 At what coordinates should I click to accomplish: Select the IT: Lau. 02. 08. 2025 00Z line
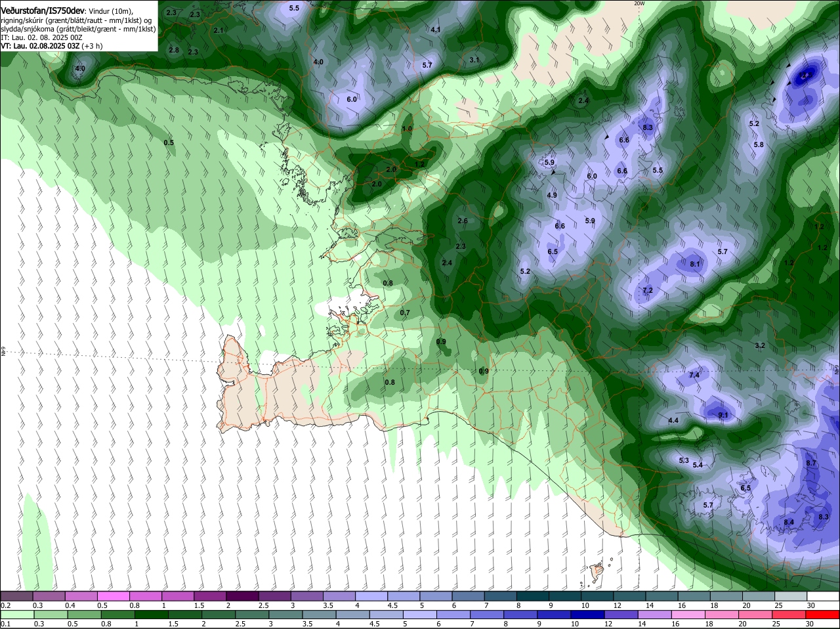pyautogui.click(x=41, y=37)
